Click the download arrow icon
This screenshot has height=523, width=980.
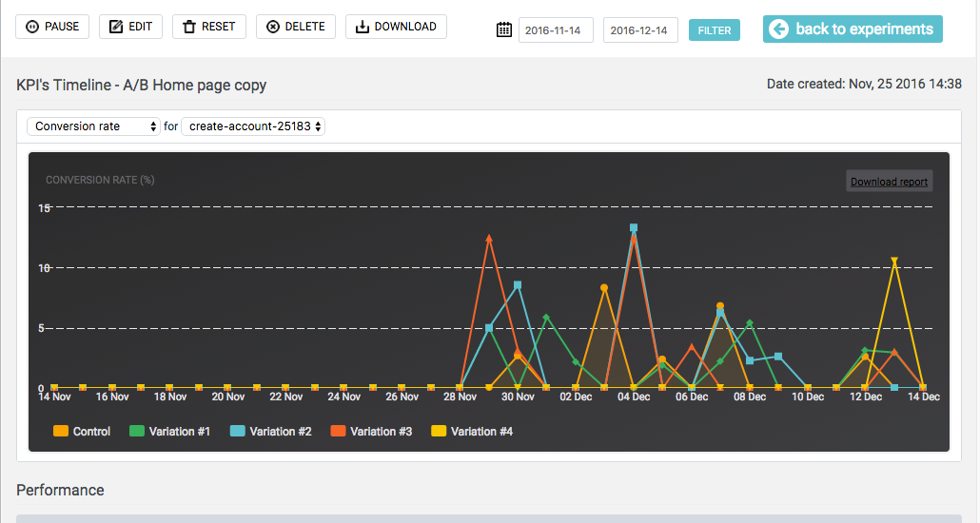point(362,27)
